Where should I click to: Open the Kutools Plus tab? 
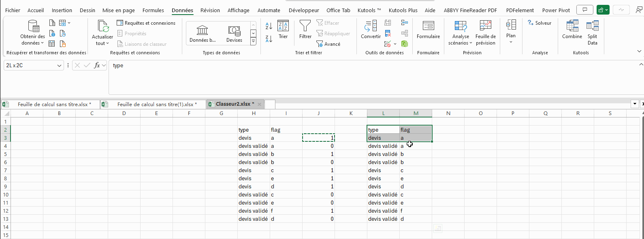coord(403,10)
